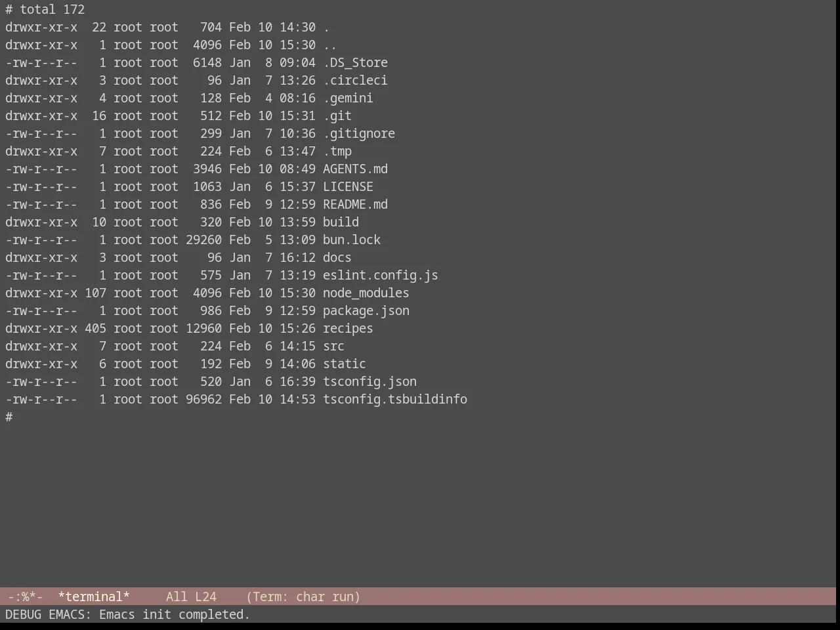Viewport: 840px width, 630px height.
Task: Select the node_modules directory name
Action: pos(366,293)
